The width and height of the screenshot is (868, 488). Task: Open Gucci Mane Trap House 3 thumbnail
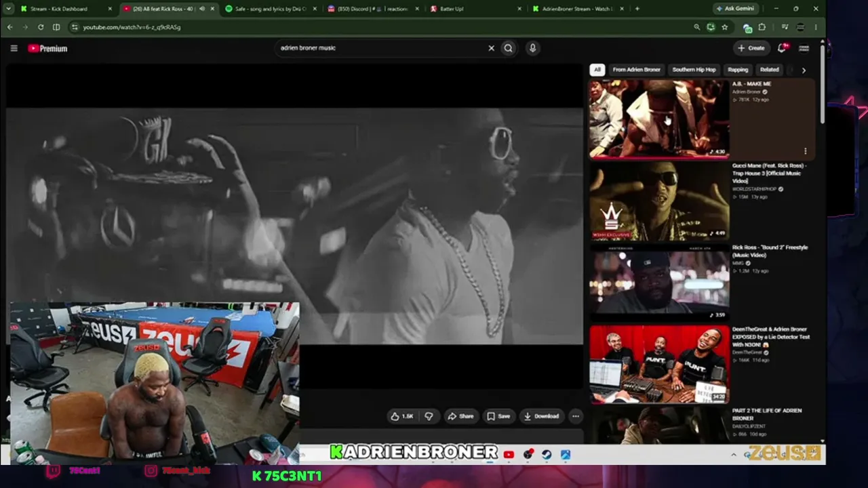(658, 201)
